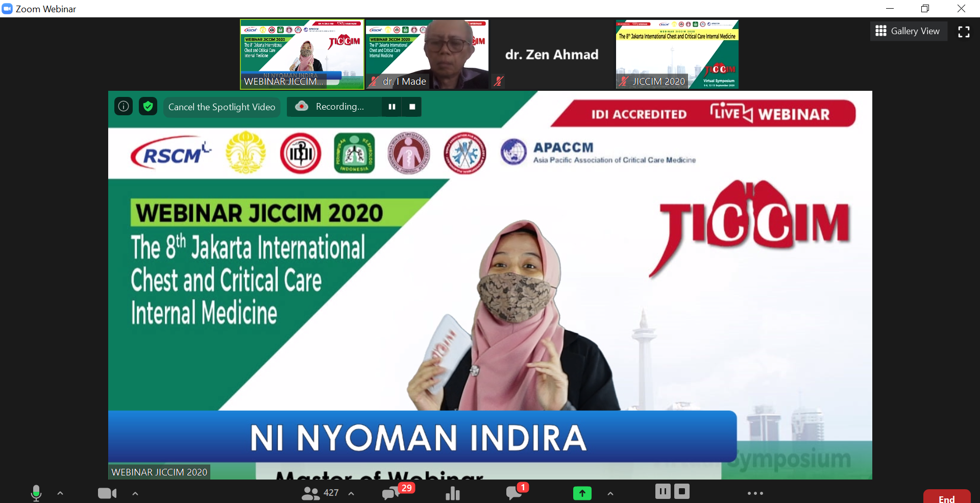Pause recording in bottom toolbar
Image resolution: width=980 pixels, height=503 pixels.
point(663,491)
